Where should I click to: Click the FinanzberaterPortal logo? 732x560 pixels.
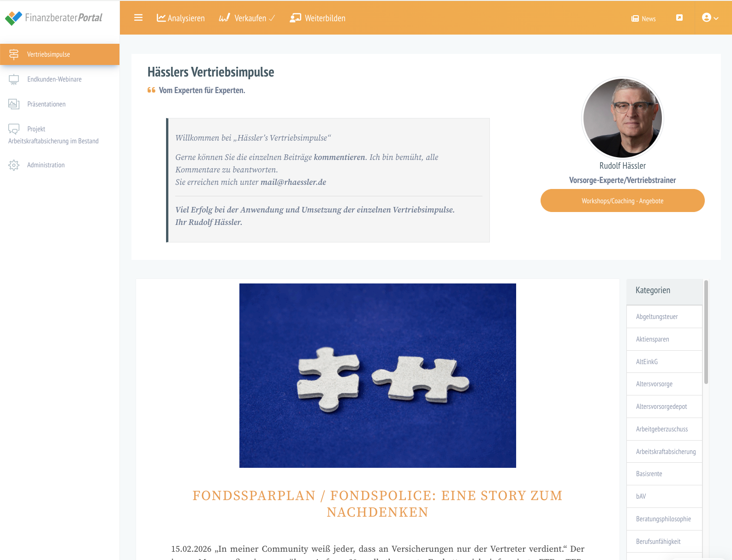pos(54,18)
